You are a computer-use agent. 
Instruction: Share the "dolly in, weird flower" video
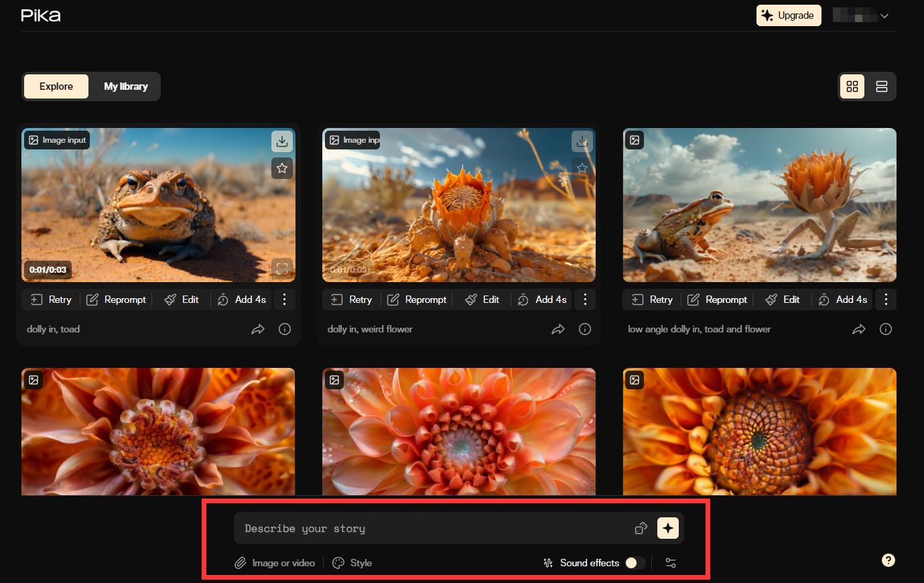558,329
